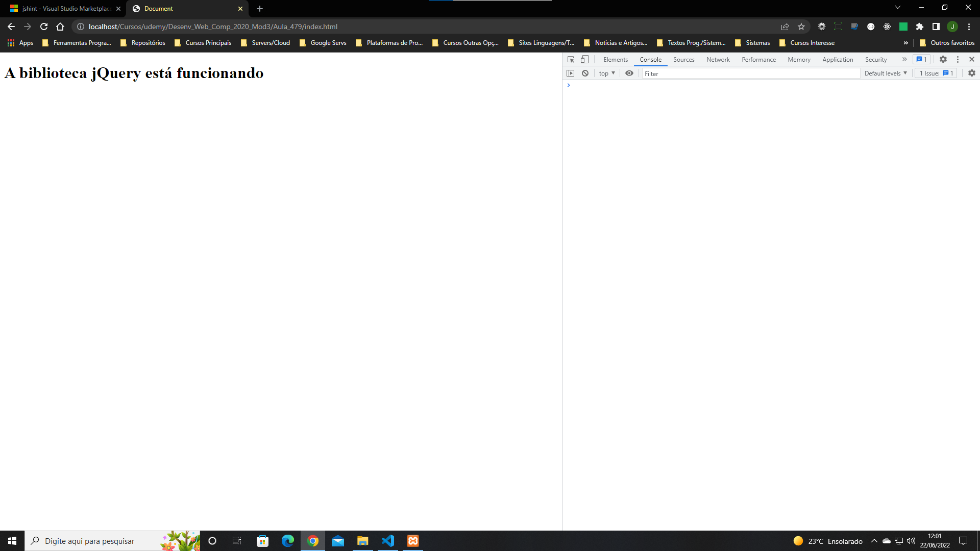Close the DevTools panel
Image resolution: width=980 pixels, height=551 pixels.
tap(972, 60)
